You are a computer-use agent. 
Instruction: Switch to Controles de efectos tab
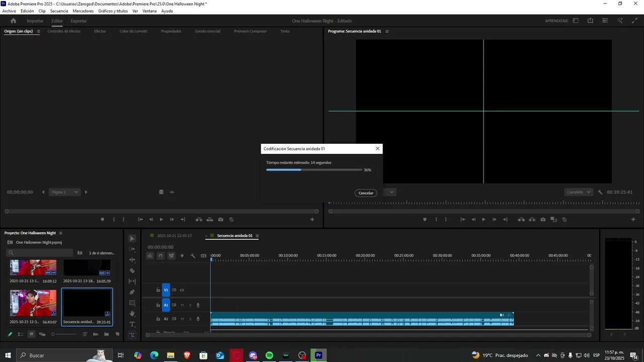pos(64,31)
